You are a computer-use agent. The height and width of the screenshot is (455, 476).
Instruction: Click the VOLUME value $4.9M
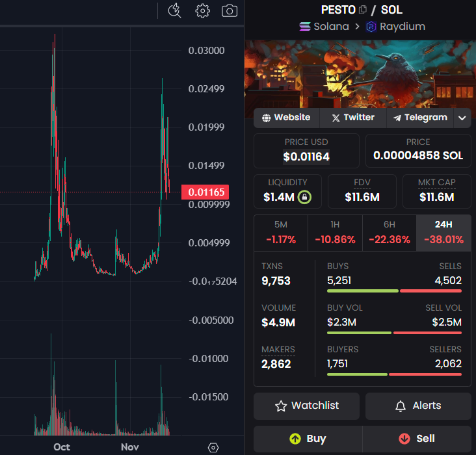pyautogui.click(x=278, y=322)
